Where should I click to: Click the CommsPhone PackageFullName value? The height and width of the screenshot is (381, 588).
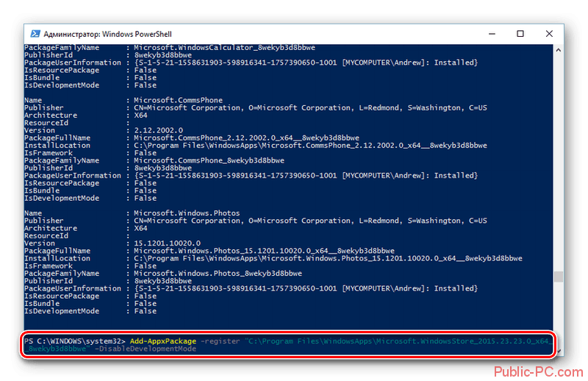tap(246, 138)
